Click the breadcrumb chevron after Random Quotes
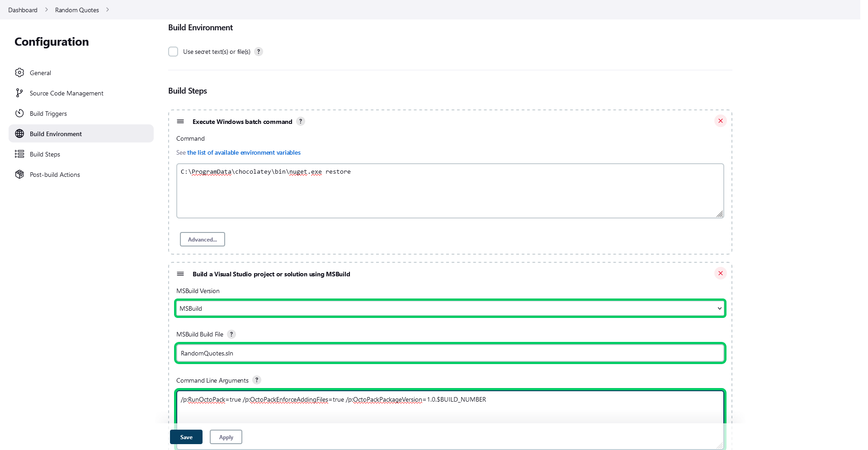Viewport: 868px width, 450px height. [x=108, y=9]
